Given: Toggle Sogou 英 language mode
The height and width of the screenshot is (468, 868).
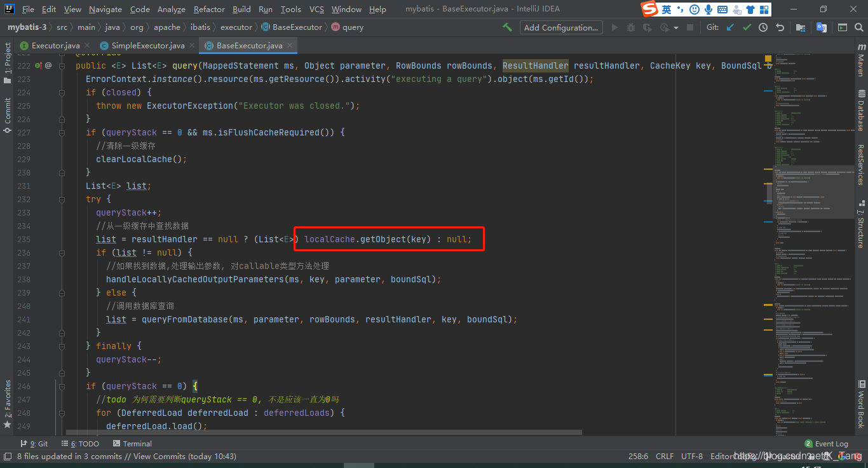Looking at the screenshot, I should 666,10.
